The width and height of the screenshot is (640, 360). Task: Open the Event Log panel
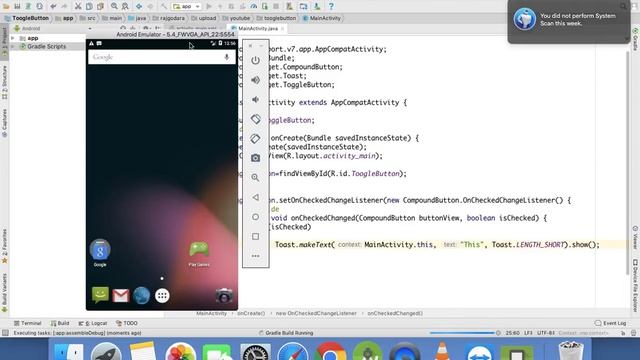tap(610, 323)
